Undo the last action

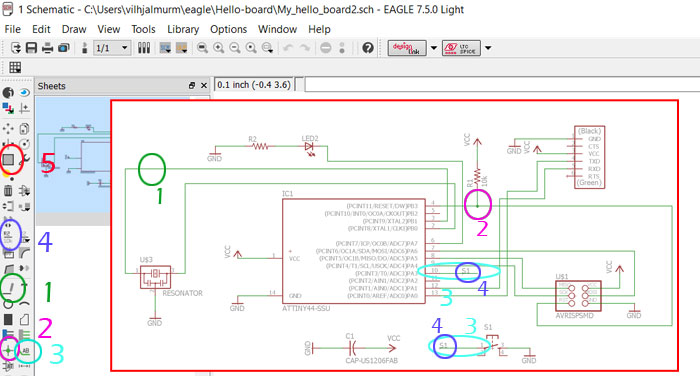(x=288, y=48)
